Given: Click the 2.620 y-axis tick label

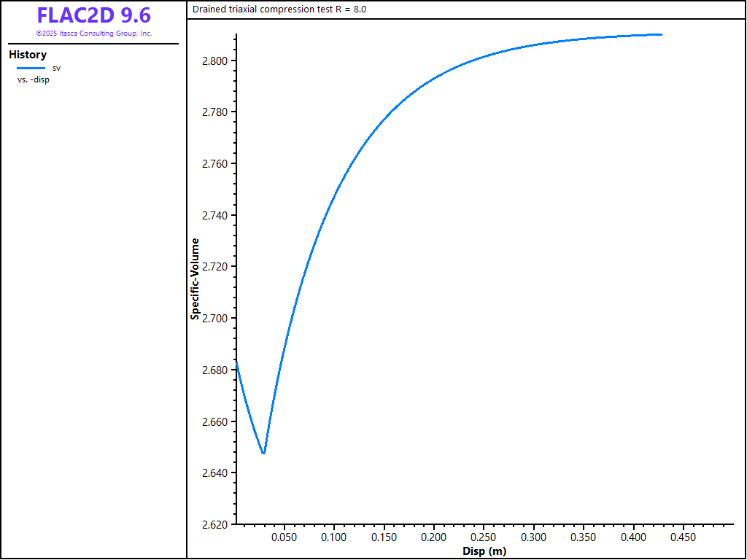Looking at the screenshot, I should 214,524.
